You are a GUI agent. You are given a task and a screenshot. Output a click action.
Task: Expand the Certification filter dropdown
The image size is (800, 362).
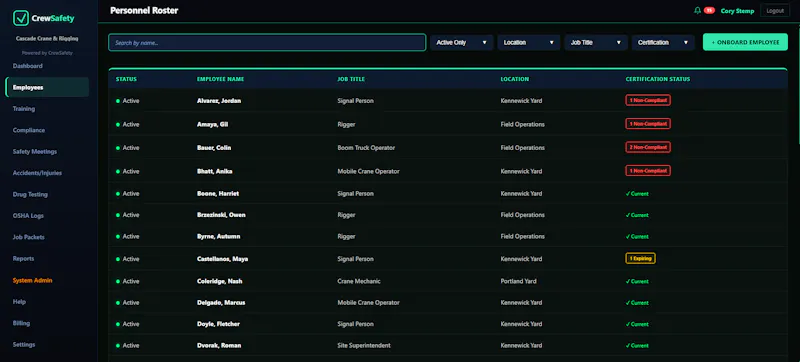[663, 43]
